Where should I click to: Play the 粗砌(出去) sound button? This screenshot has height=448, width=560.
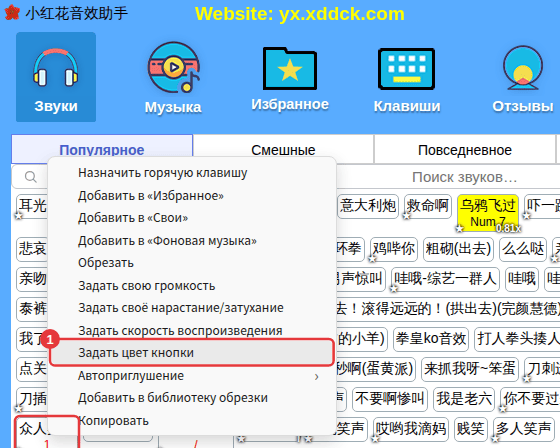(458, 249)
